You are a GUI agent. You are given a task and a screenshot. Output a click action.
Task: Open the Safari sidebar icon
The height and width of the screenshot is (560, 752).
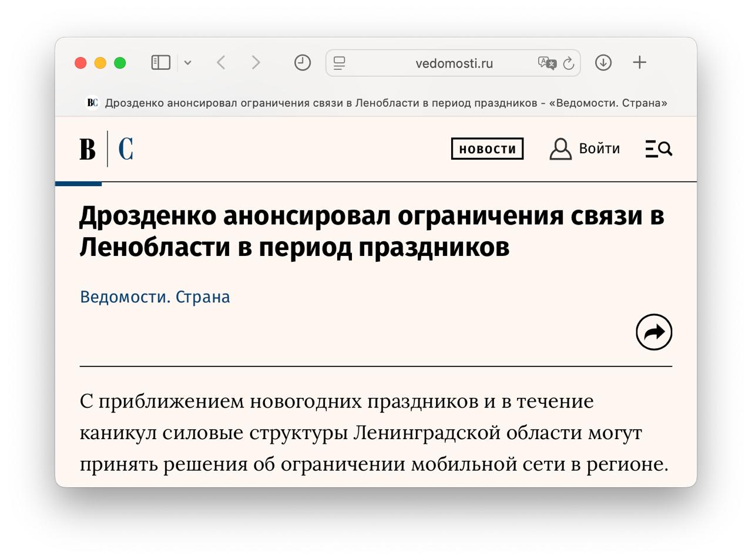click(160, 62)
